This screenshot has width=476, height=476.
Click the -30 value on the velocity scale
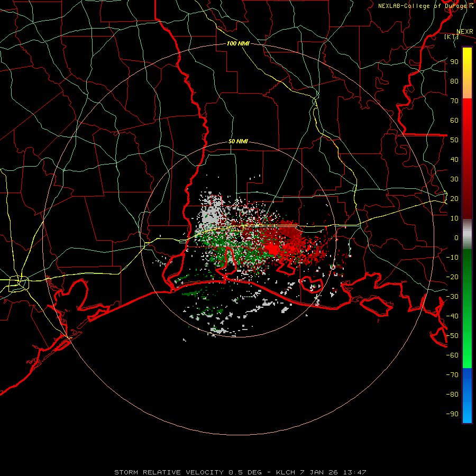coord(452,297)
